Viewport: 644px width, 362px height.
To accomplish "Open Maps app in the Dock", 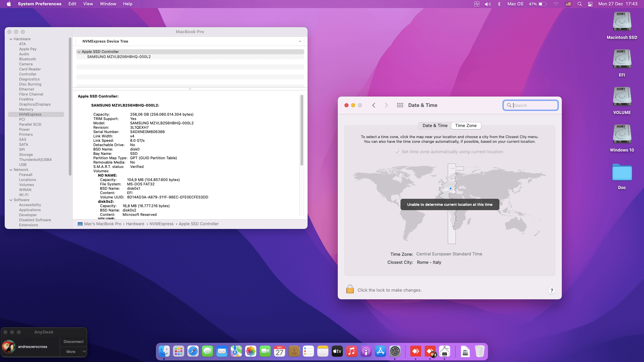I will [236, 351].
